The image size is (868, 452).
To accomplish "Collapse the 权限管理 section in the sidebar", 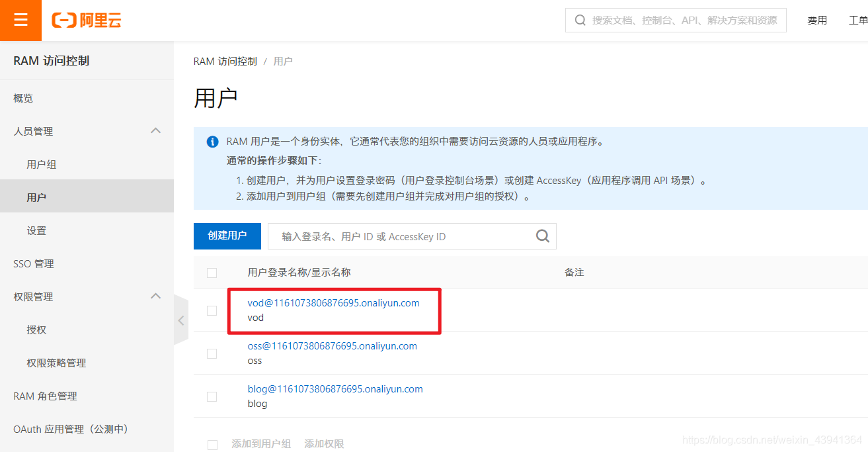I will tap(155, 296).
